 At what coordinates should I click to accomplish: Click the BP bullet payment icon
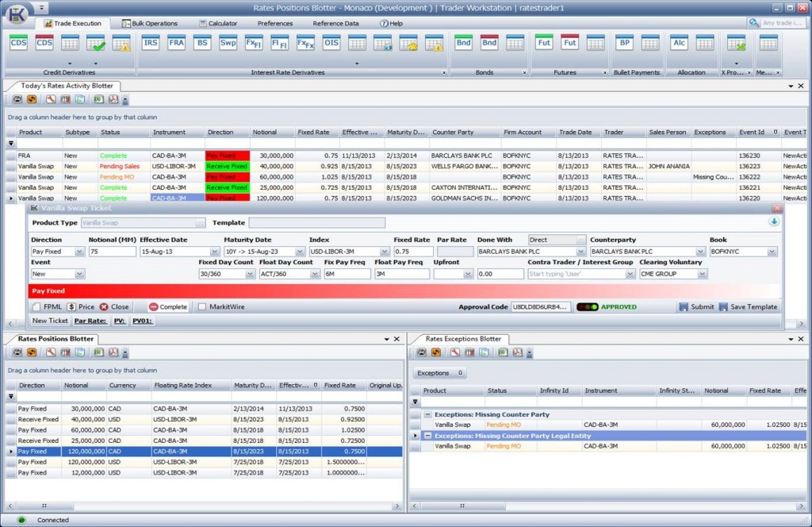625,43
